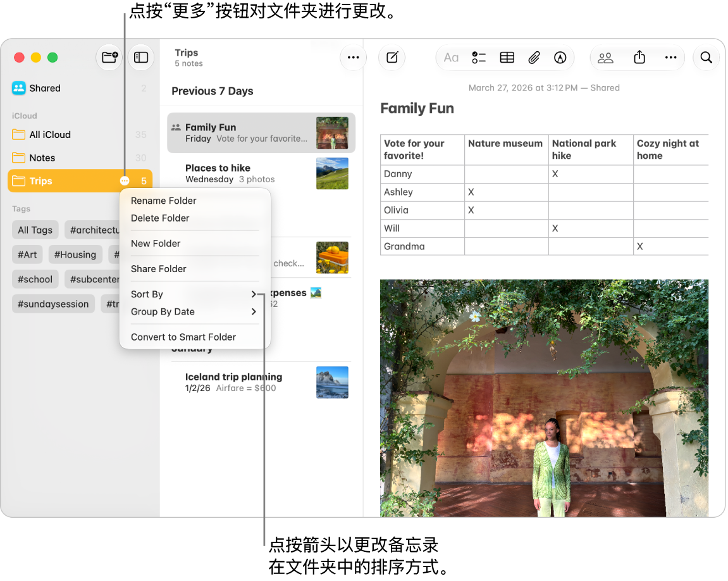Open the Aa text format options

451,58
